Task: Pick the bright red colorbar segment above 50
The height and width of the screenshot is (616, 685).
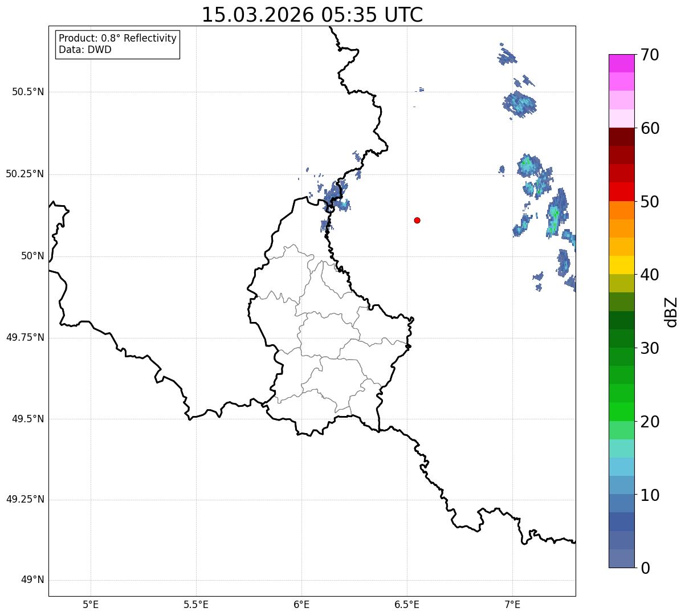Action: (621, 191)
